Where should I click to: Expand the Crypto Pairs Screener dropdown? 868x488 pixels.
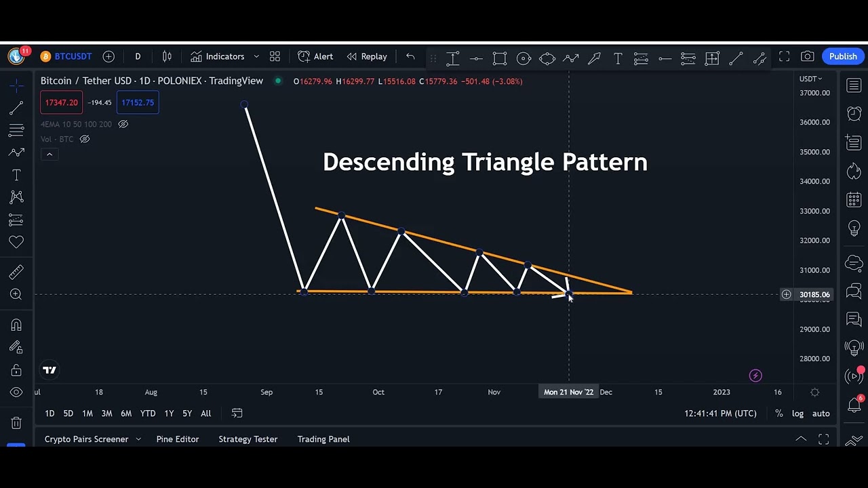tap(138, 439)
